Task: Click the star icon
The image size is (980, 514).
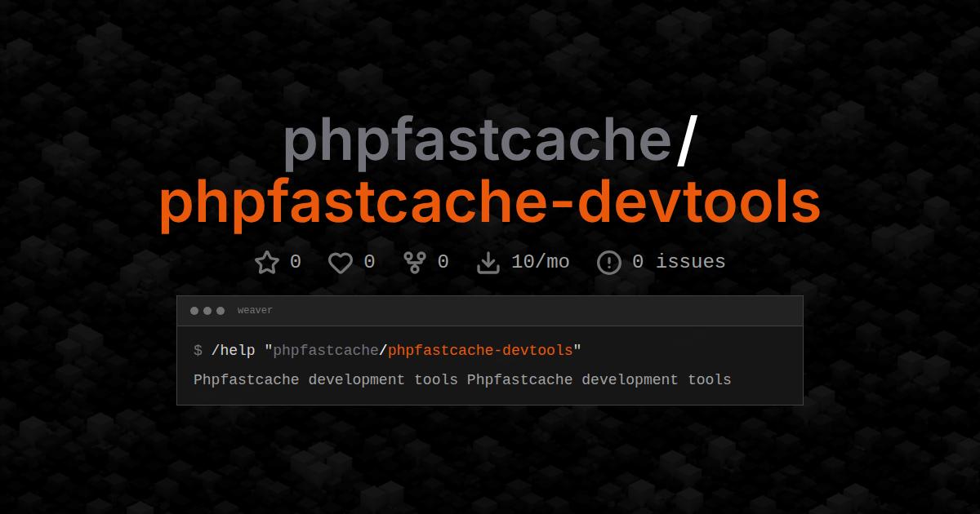Action: 267,262
